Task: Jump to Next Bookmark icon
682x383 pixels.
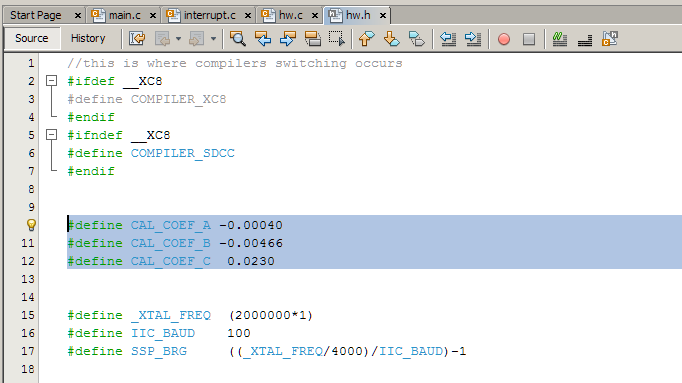Action: [391, 39]
